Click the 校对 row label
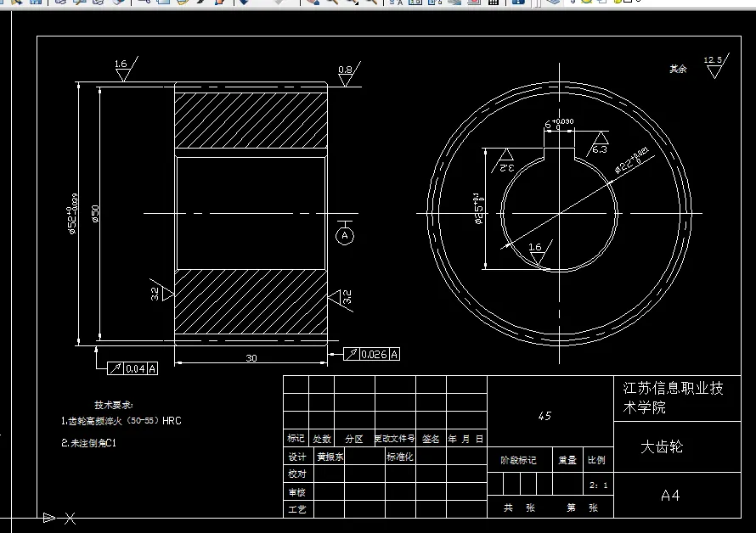 click(297, 474)
